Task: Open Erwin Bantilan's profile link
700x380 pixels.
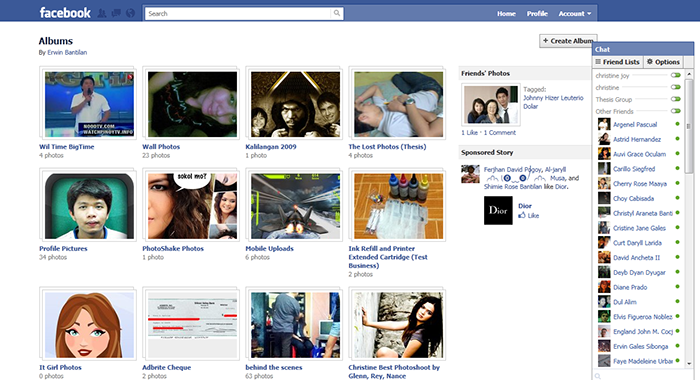Action: pos(67,52)
